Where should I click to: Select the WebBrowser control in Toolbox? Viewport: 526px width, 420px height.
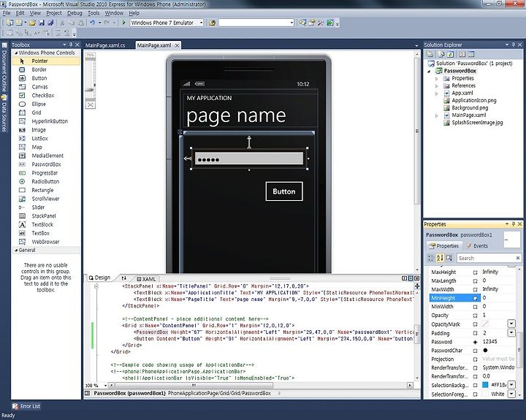pyautogui.click(x=46, y=242)
